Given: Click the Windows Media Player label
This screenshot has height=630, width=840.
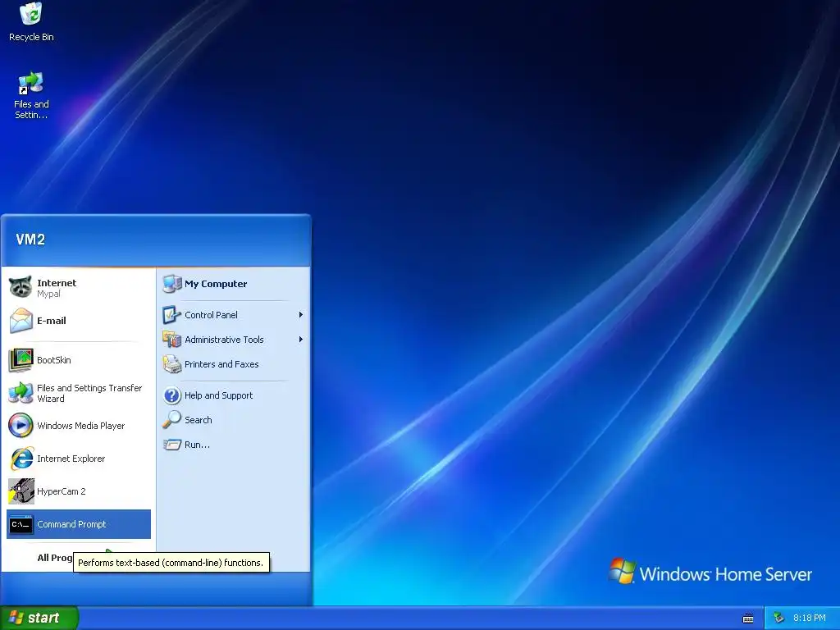Looking at the screenshot, I should (x=81, y=426).
